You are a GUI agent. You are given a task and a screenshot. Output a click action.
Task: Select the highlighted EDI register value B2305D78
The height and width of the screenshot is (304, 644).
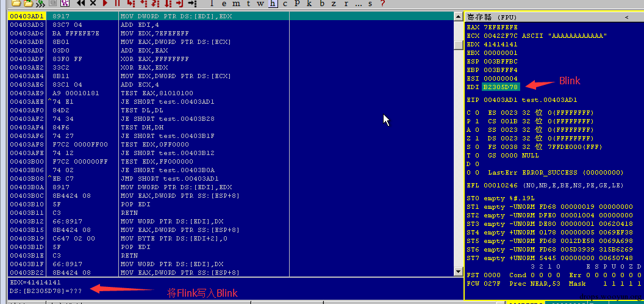pos(501,87)
